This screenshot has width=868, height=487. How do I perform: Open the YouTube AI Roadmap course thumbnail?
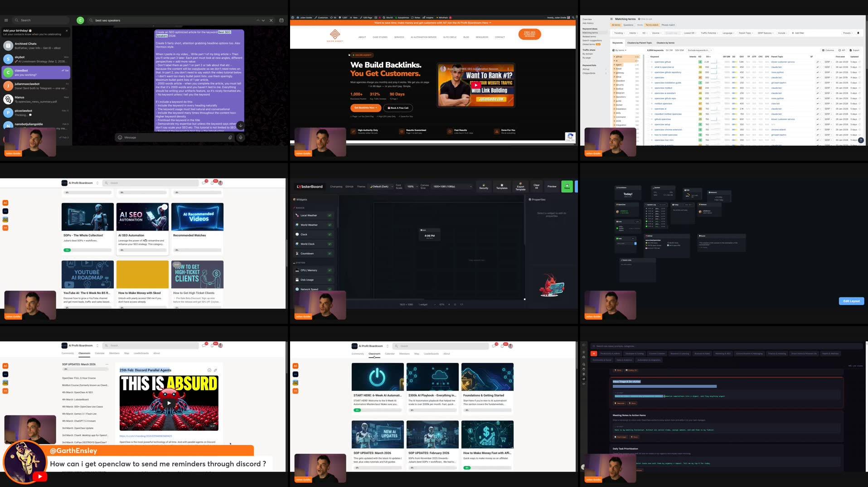click(87, 275)
